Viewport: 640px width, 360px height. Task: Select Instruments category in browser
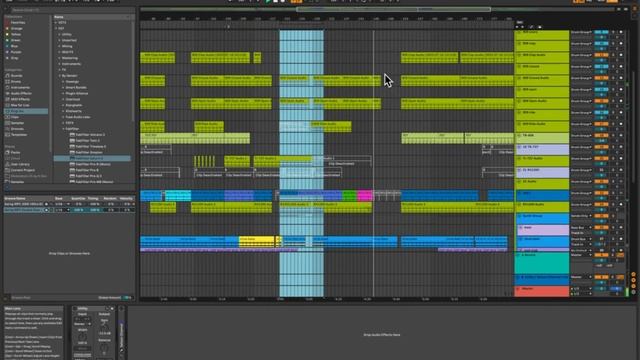[20, 87]
